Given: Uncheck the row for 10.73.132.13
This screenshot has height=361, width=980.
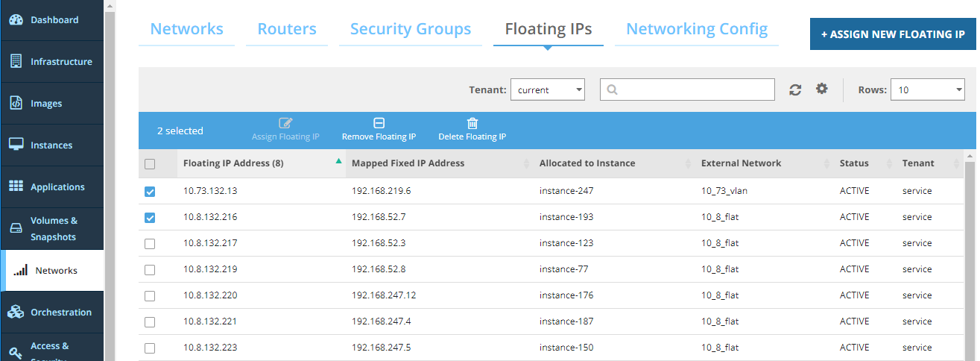Looking at the screenshot, I should click(150, 192).
